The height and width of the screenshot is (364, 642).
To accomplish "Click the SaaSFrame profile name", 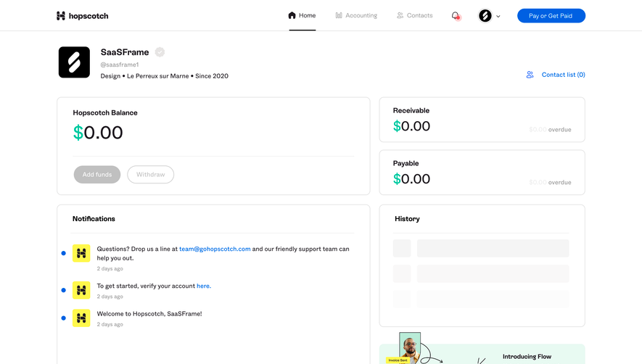I will pyautogui.click(x=125, y=52).
